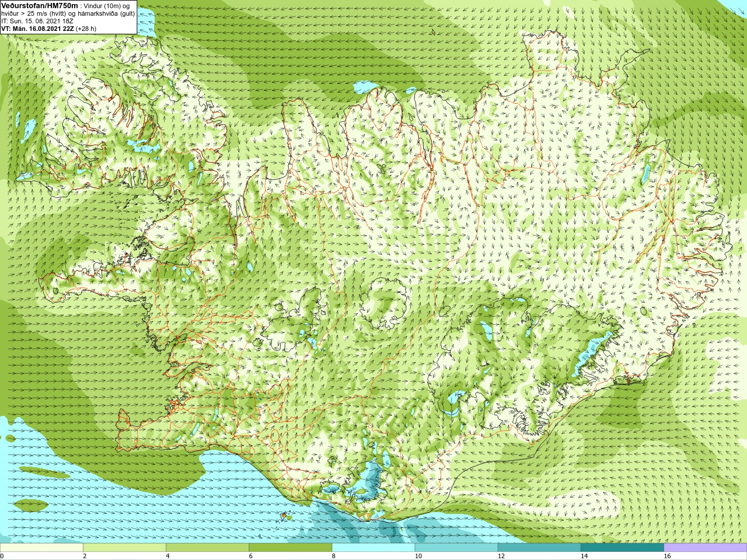Click the 'VT: Mán. 16.08.2021 22Z' valid time
The height and width of the screenshot is (560, 747).
tap(37, 29)
